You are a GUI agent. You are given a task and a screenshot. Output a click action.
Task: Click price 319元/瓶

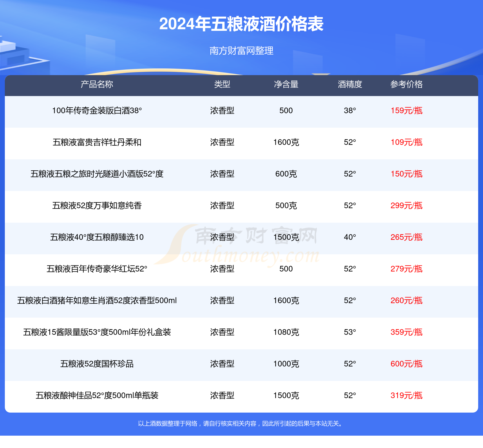click(407, 395)
